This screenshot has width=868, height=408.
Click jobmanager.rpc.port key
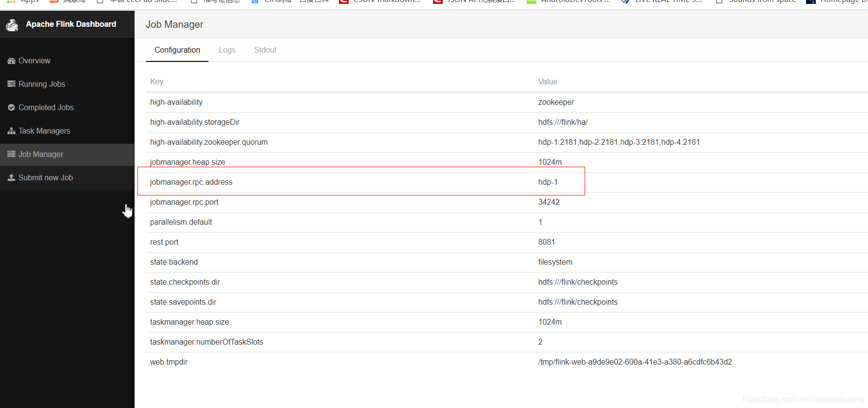pyautogui.click(x=184, y=202)
